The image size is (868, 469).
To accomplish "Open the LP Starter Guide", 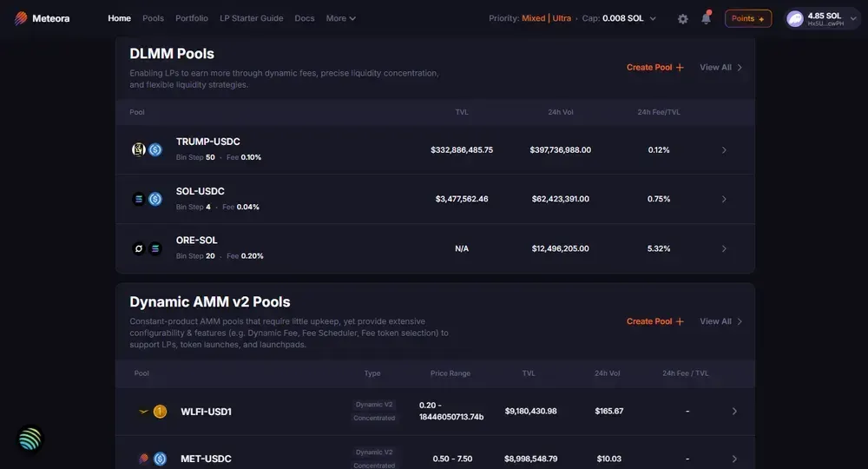I will pos(252,18).
